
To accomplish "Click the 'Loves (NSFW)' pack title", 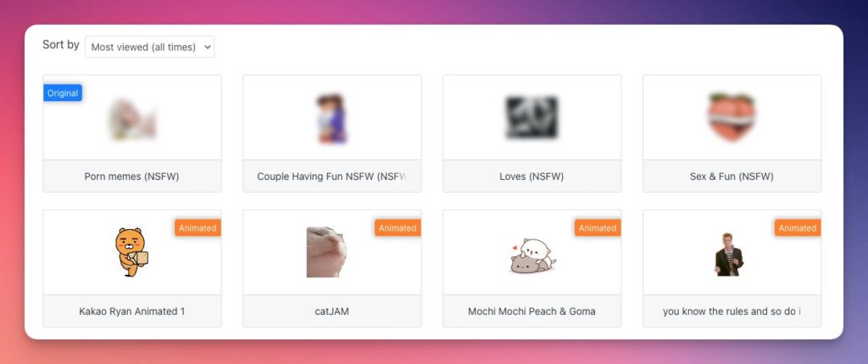I will 531,176.
